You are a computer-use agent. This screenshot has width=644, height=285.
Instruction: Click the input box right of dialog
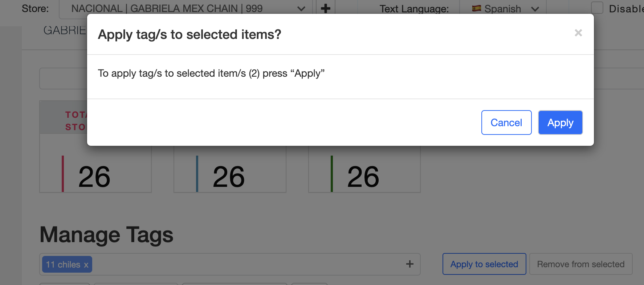[x=619, y=79]
